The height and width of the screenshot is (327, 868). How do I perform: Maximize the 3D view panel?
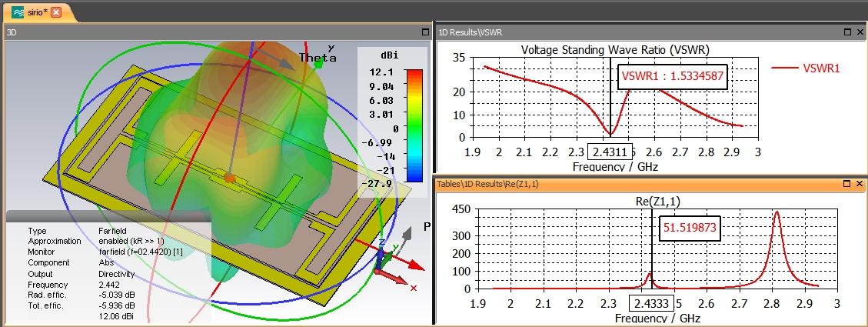pyautogui.click(x=425, y=32)
